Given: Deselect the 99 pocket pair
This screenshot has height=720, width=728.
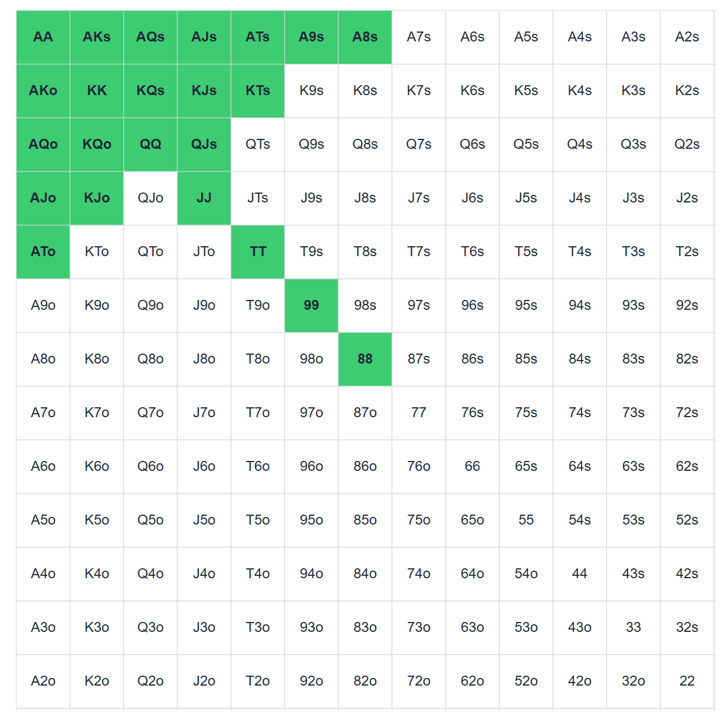Looking at the screenshot, I should (x=311, y=306).
